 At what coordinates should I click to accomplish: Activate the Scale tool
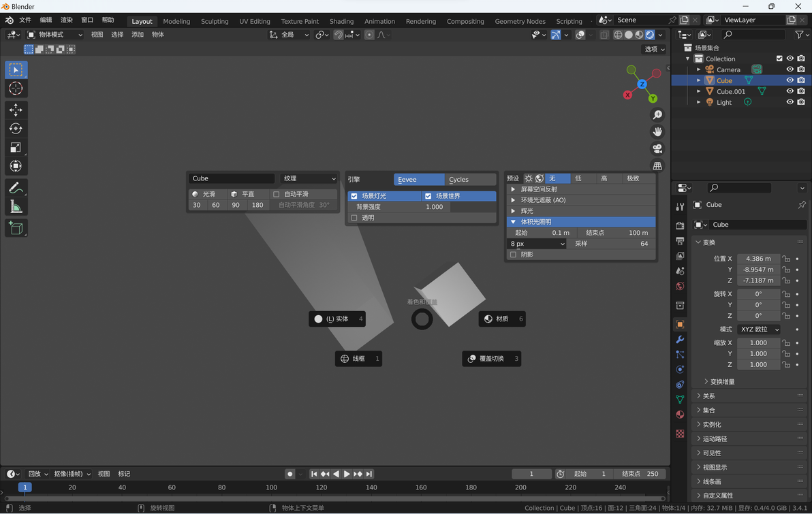click(x=16, y=148)
